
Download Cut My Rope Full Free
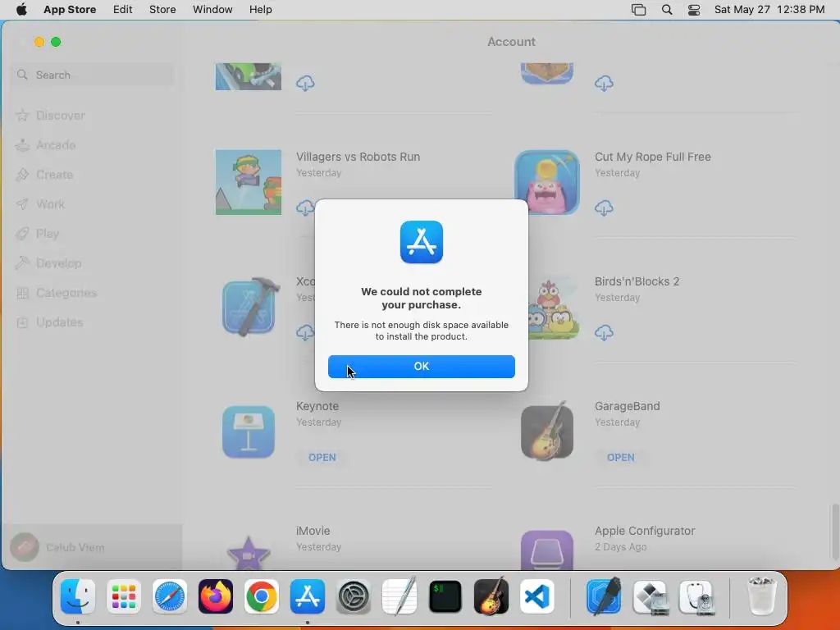[x=604, y=208]
